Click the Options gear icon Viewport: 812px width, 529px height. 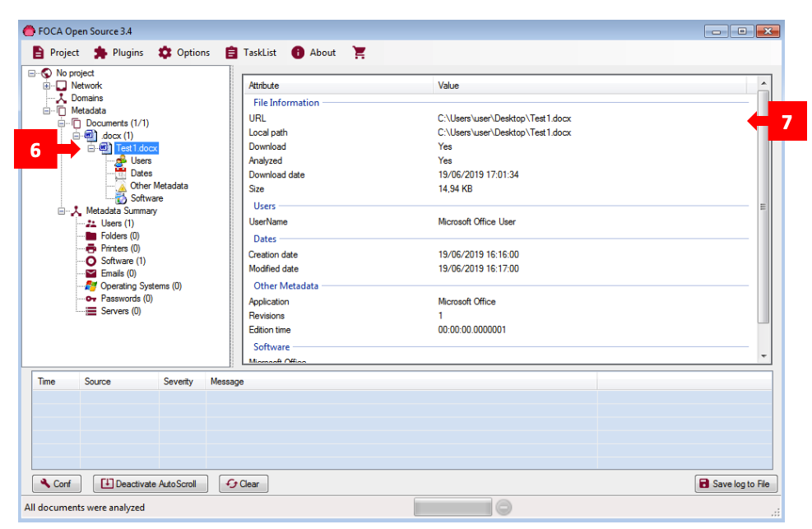[x=165, y=53]
